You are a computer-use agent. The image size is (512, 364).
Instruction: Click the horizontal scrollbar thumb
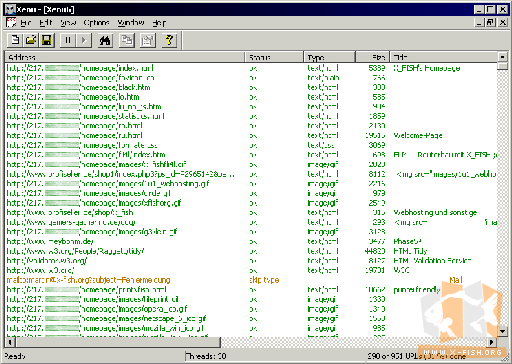click(118, 342)
